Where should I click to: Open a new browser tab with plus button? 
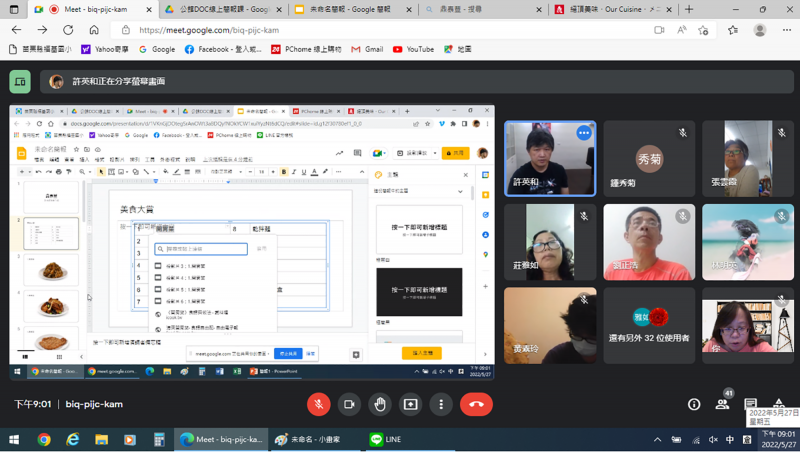(x=689, y=9)
